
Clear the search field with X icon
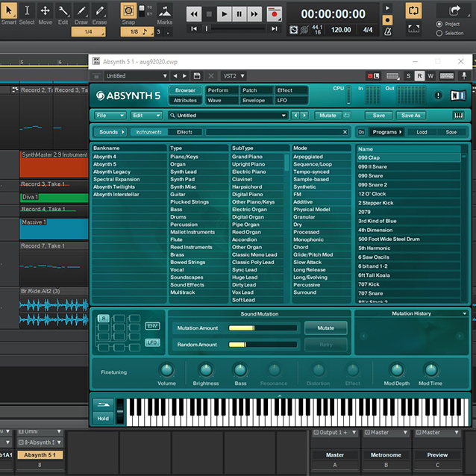[345, 132]
